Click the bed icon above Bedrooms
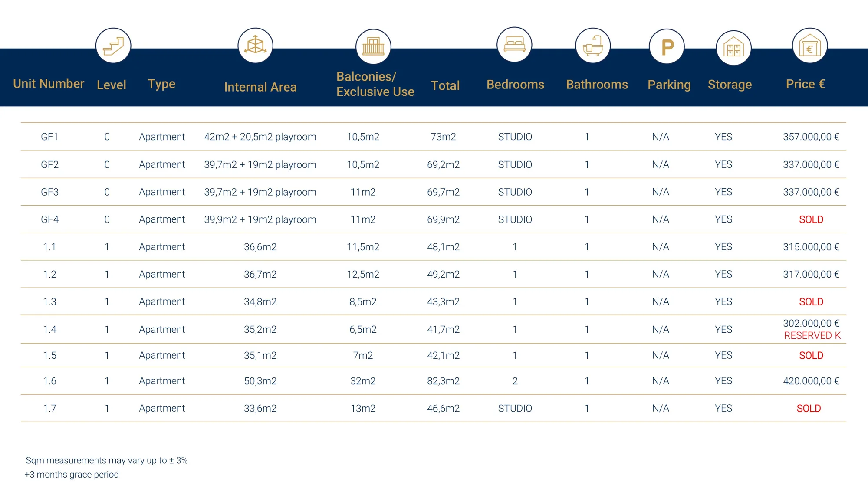Viewport: 868px width, 488px height. [514, 45]
